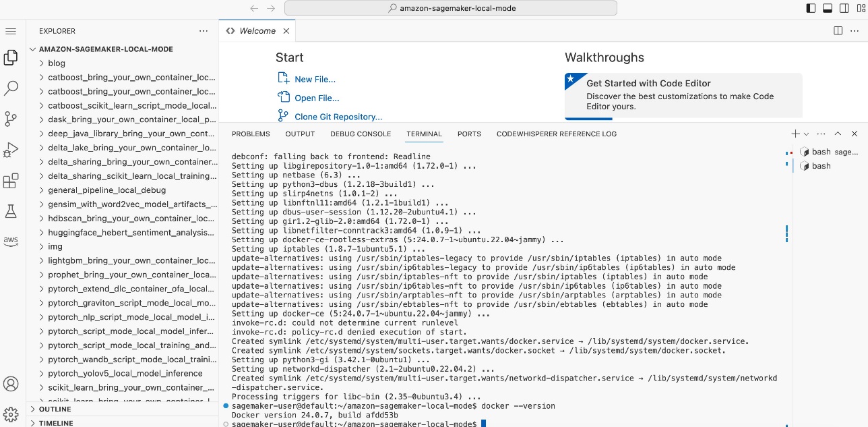Open the Source Control view
The image size is (868, 427).
(11, 119)
